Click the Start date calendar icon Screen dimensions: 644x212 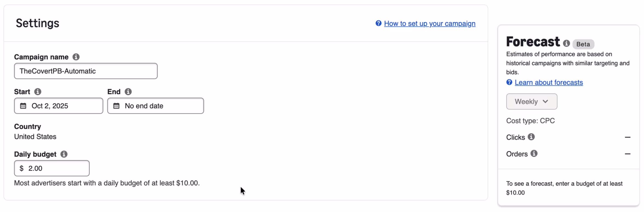point(23,106)
